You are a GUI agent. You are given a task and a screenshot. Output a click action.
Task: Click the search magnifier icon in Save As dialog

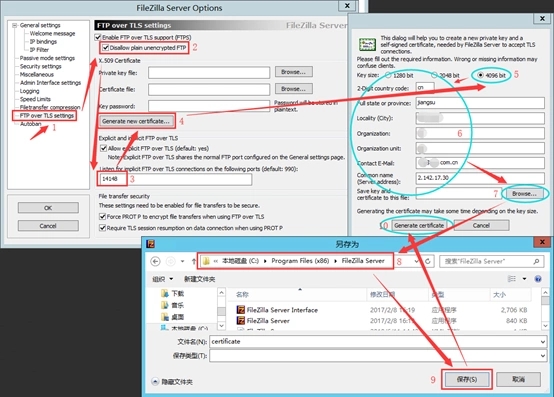[536, 261]
